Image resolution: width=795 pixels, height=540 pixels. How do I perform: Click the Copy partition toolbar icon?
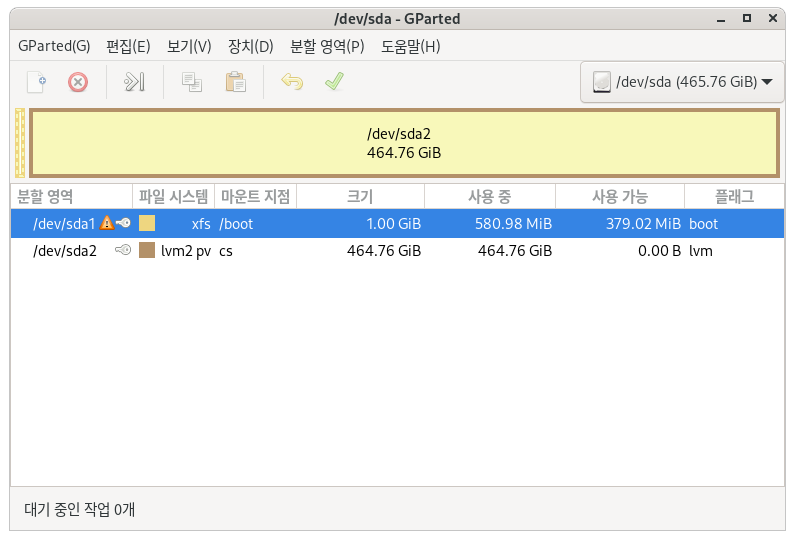(192, 82)
